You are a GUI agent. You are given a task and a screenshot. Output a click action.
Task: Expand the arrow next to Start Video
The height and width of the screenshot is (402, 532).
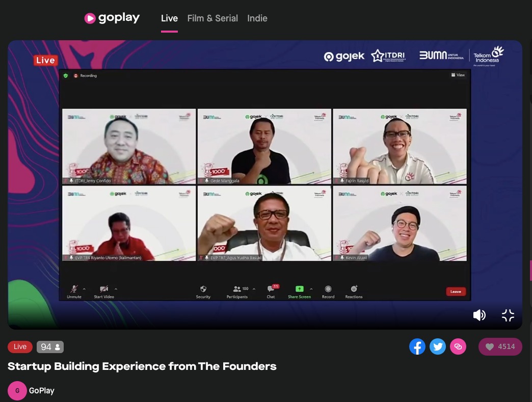coord(116,289)
